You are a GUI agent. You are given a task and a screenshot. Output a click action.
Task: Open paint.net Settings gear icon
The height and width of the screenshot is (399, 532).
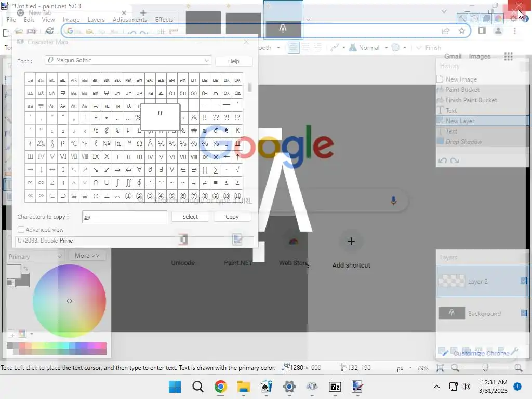pyautogui.click(x=513, y=19)
